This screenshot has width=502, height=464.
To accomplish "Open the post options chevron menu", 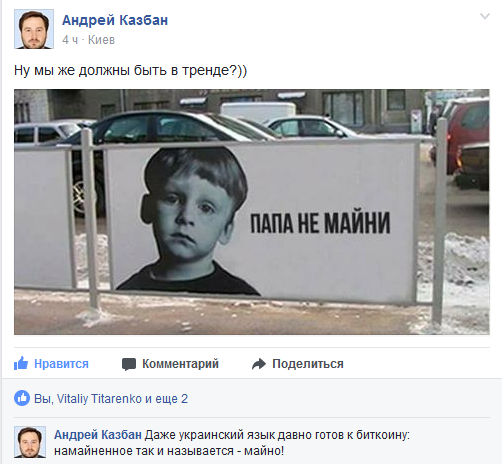I will (485, 16).
